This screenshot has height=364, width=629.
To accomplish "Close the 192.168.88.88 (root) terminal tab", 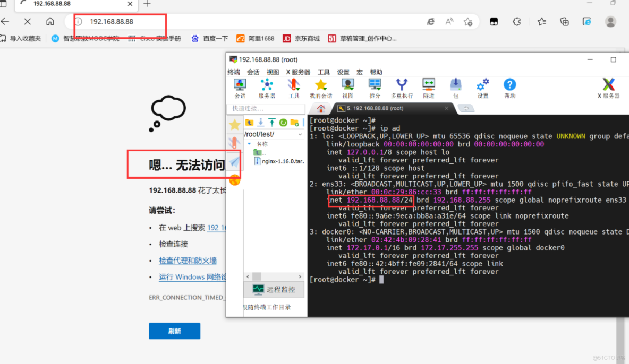I will point(446,108).
